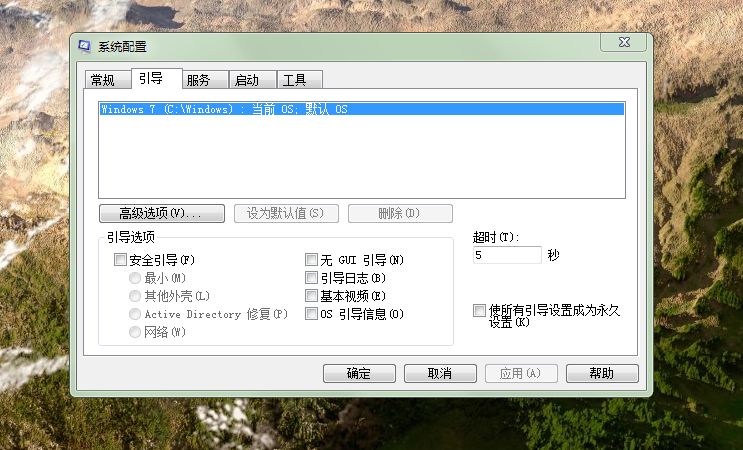This screenshot has height=450, width=743.
Task: Click the 删除(D) button
Action: pyautogui.click(x=400, y=214)
